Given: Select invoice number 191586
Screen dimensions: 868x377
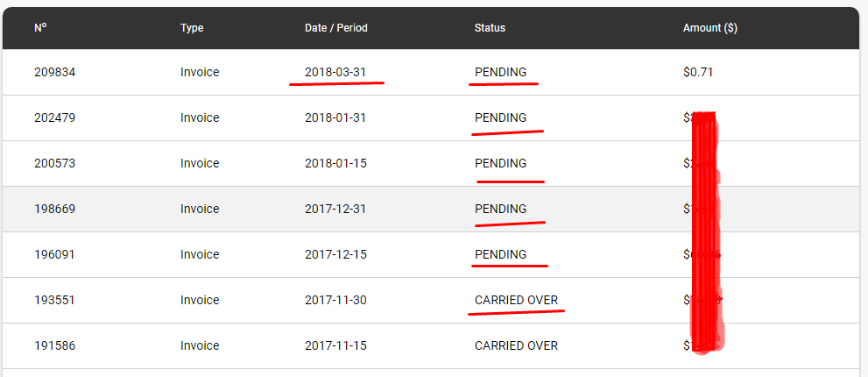Looking at the screenshot, I should 55,345.
